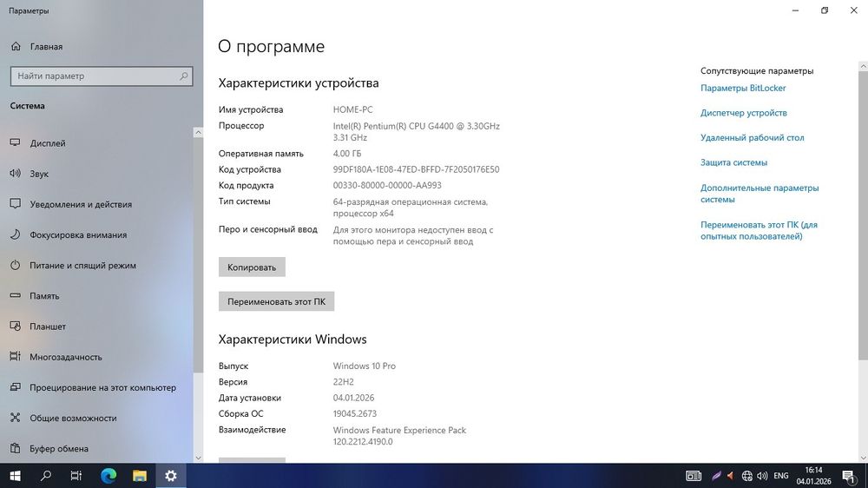Go to Звук settings page
The image size is (868, 488).
tap(39, 174)
